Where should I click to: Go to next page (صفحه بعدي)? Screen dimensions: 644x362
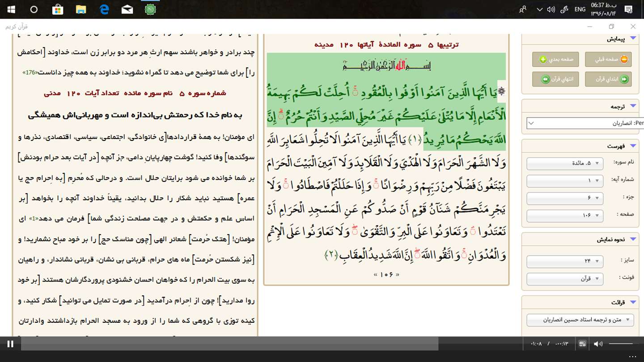pos(555,59)
